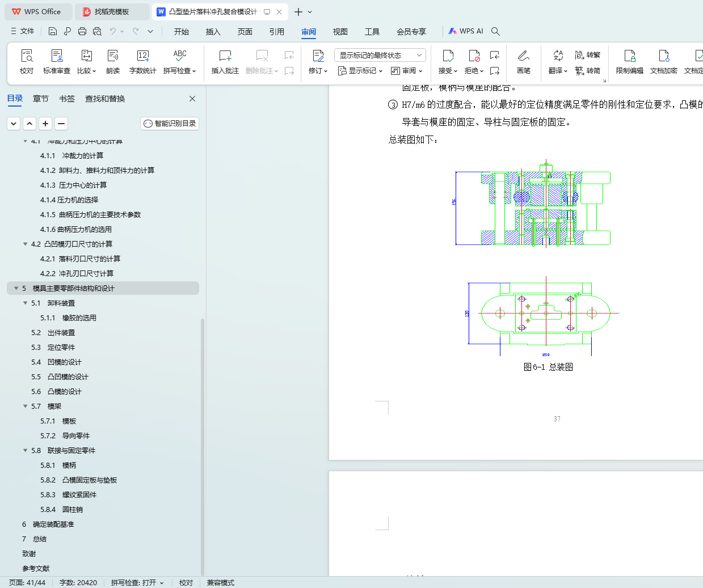
Task: Click the plus promote-level button in outline
Action: (x=45, y=123)
